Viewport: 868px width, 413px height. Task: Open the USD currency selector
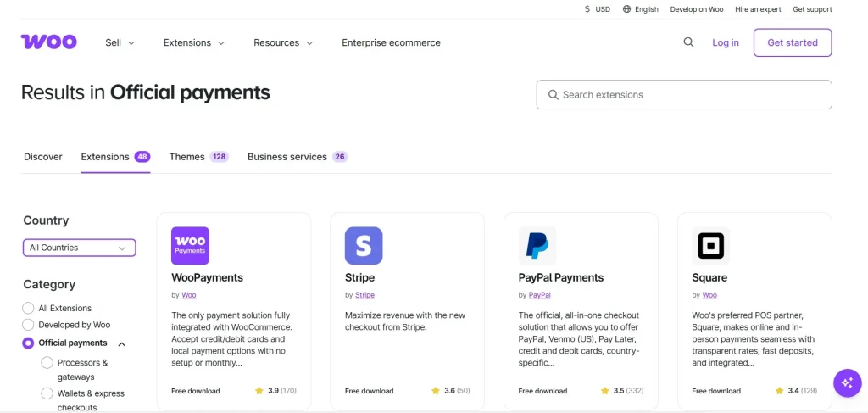click(x=598, y=9)
